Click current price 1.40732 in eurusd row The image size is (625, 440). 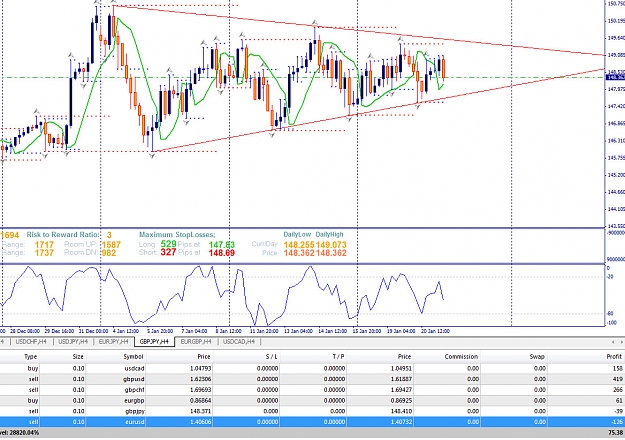click(401, 422)
